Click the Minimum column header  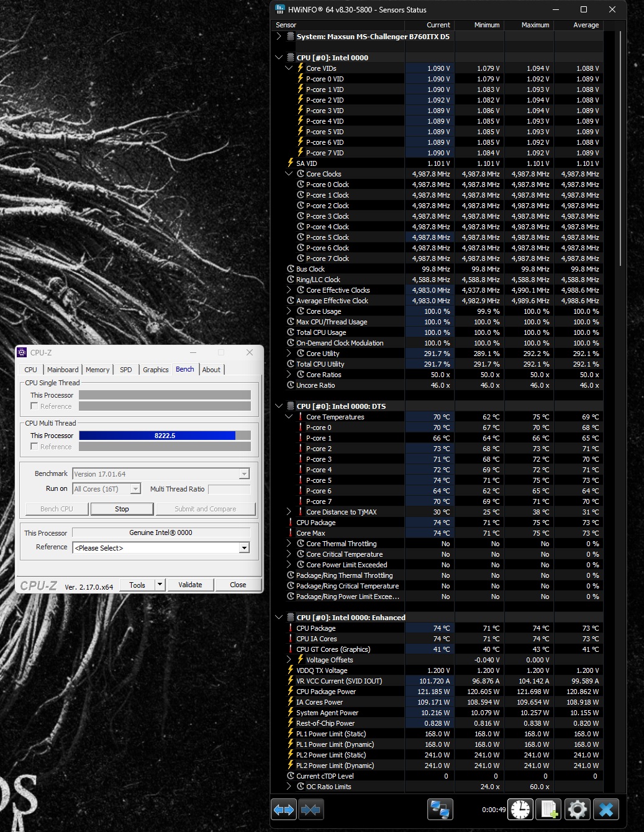479,25
